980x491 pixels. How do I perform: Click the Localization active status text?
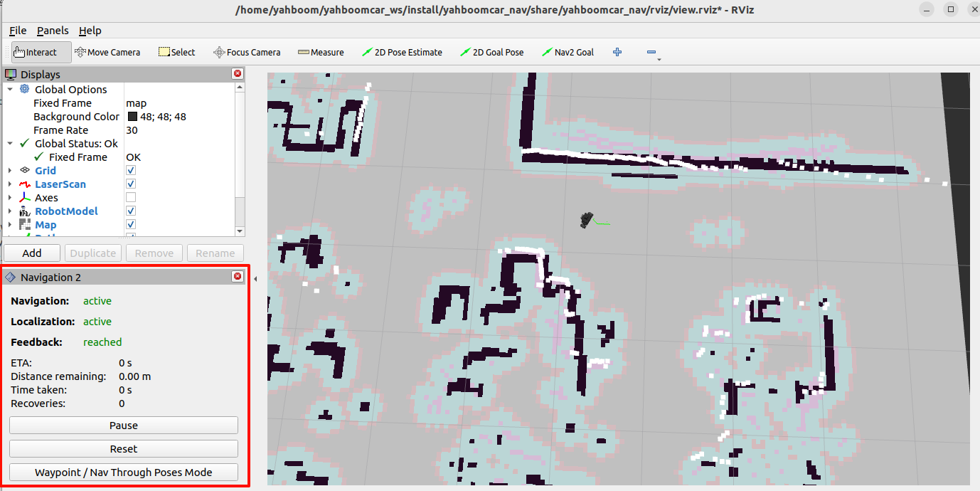click(97, 322)
